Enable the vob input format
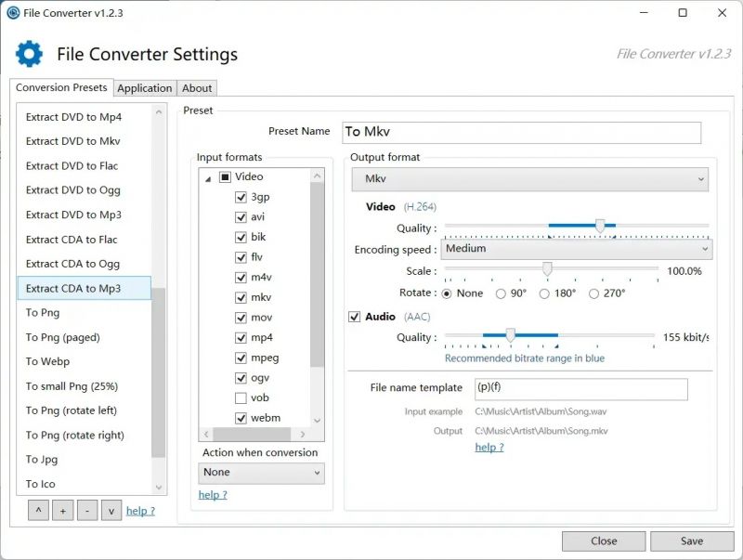The height and width of the screenshot is (560, 743). point(241,398)
